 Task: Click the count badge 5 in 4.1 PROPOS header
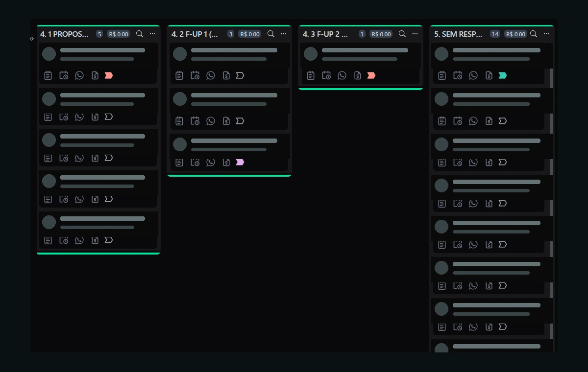[99, 34]
